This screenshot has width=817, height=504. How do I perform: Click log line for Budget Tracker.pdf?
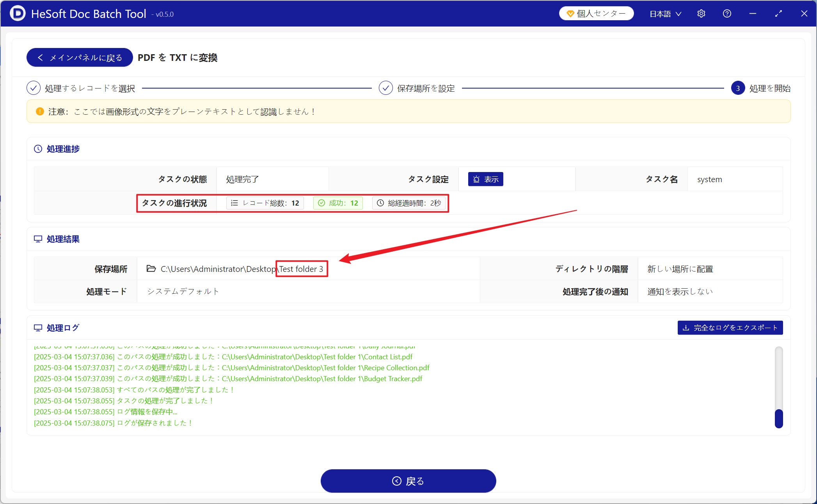point(228,379)
